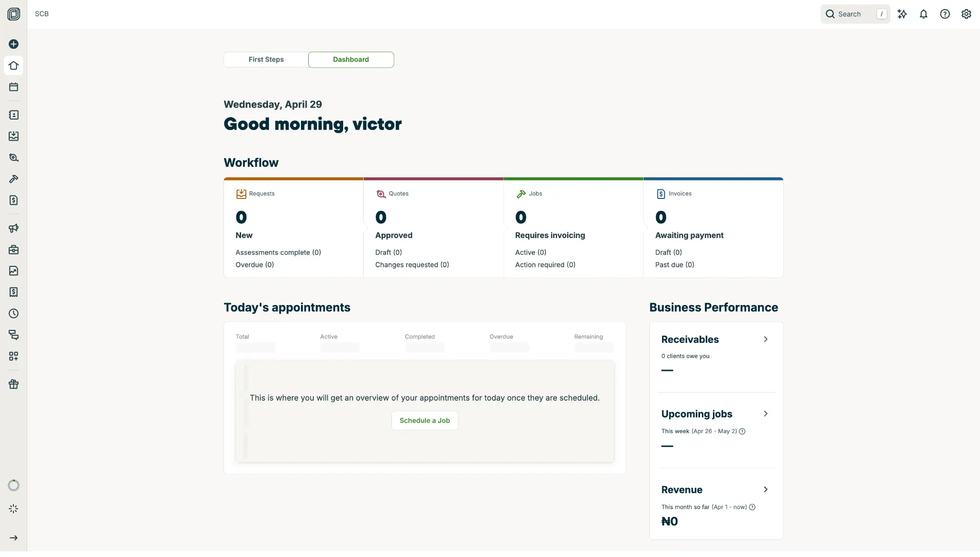Click the '₦0' revenue amount
The width and height of the screenshot is (980, 557).
pos(669,522)
